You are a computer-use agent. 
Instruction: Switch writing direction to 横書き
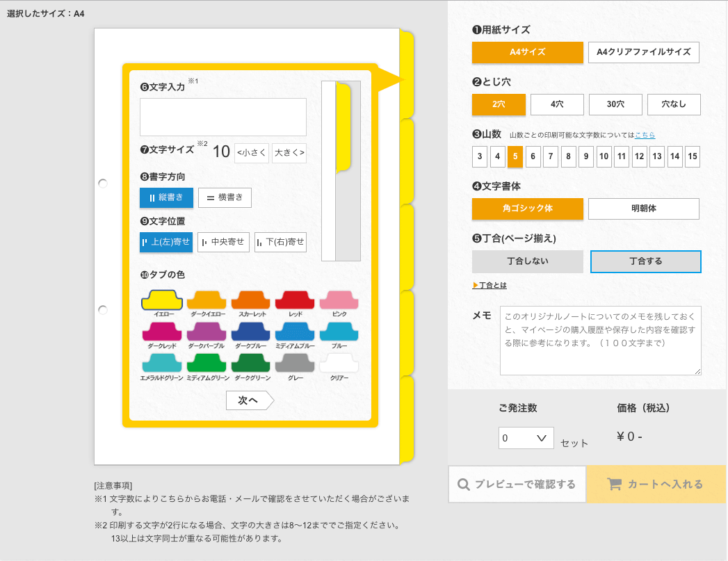[225, 197]
